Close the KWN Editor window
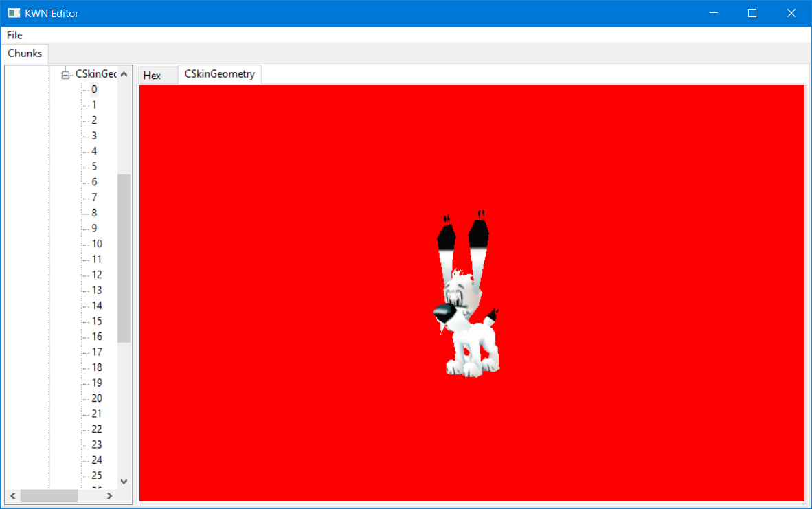The height and width of the screenshot is (509, 812). point(791,14)
